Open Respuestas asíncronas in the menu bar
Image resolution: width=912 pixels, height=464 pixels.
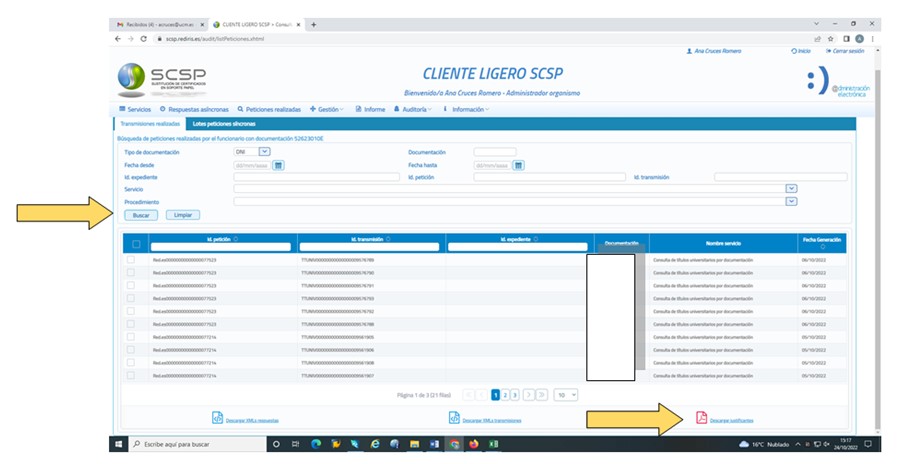click(194, 109)
